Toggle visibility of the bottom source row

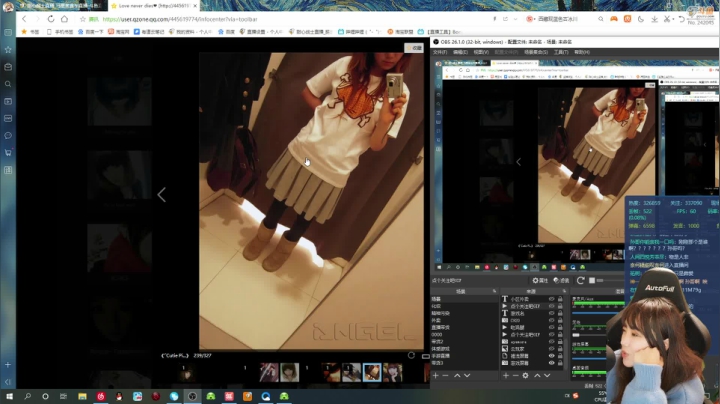click(x=551, y=363)
